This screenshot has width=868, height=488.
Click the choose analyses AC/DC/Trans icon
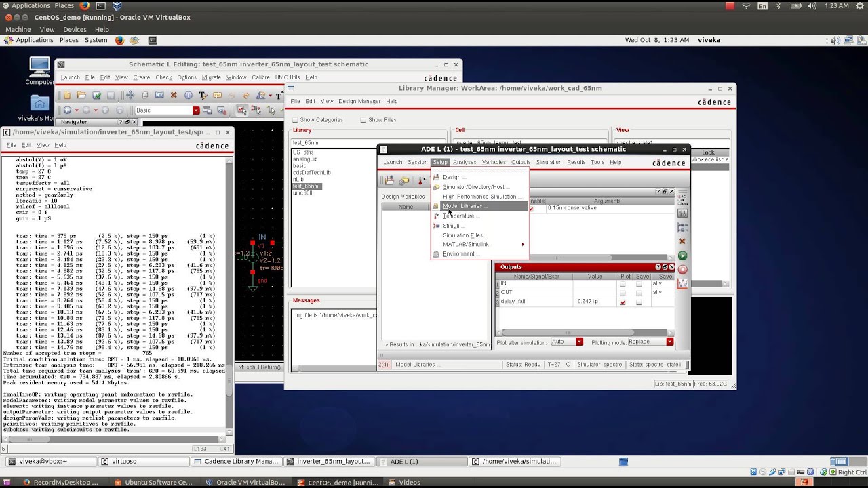coord(682,199)
